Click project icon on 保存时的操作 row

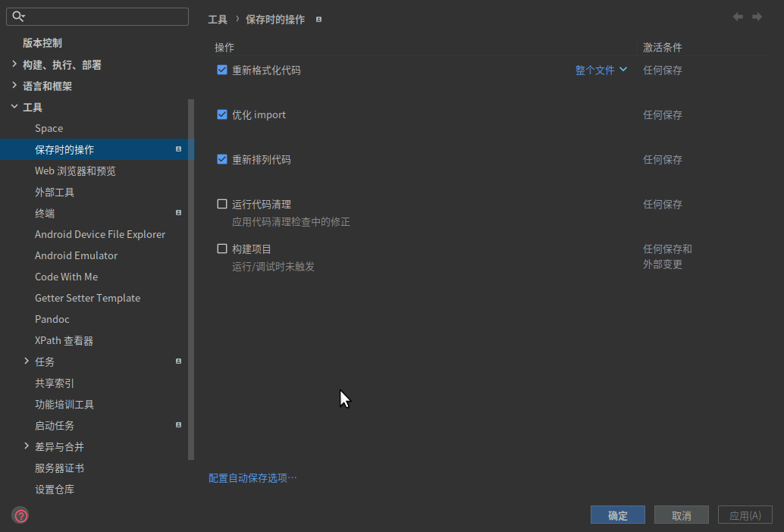tap(178, 149)
